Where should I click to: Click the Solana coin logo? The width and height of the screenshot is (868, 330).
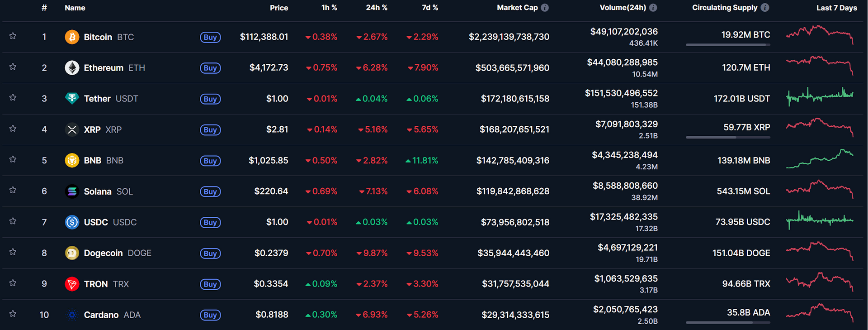tap(72, 191)
